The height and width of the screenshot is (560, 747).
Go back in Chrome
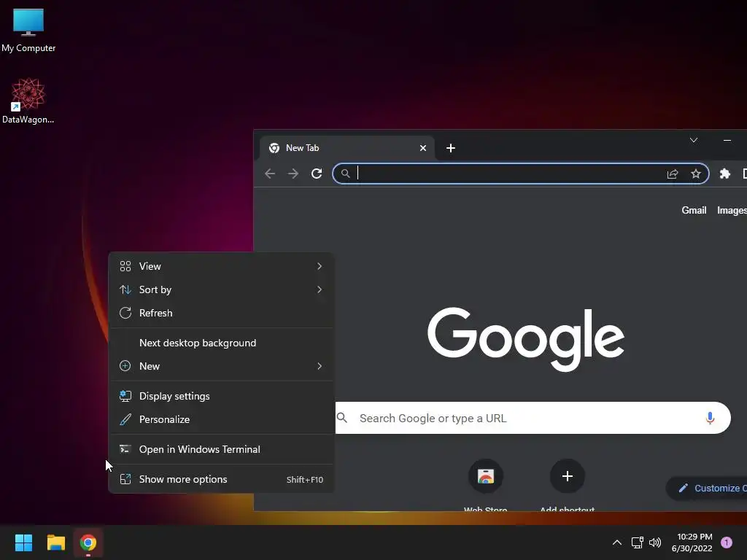(x=270, y=174)
